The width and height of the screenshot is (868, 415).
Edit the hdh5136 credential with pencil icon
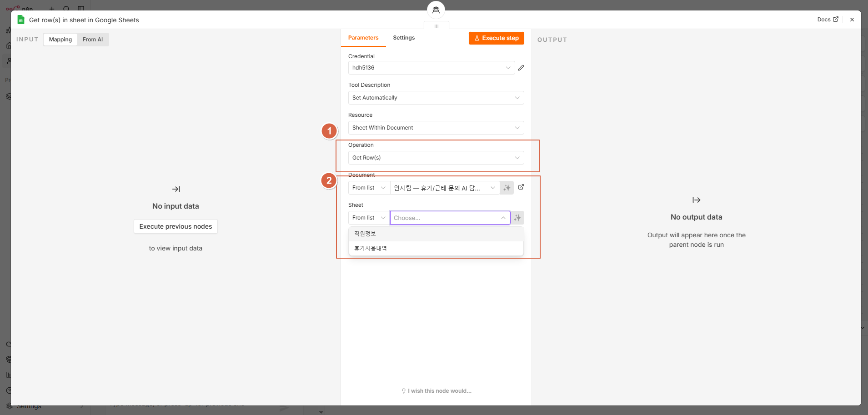point(521,68)
